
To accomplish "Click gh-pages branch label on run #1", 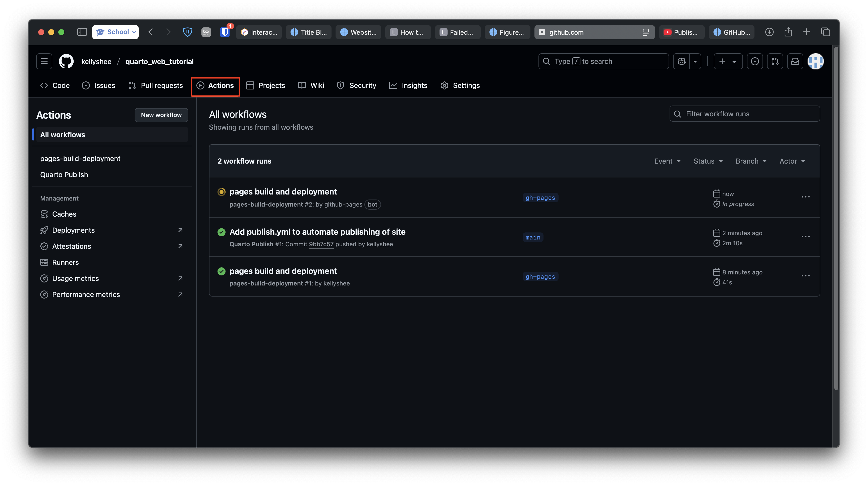I will pyautogui.click(x=540, y=276).
